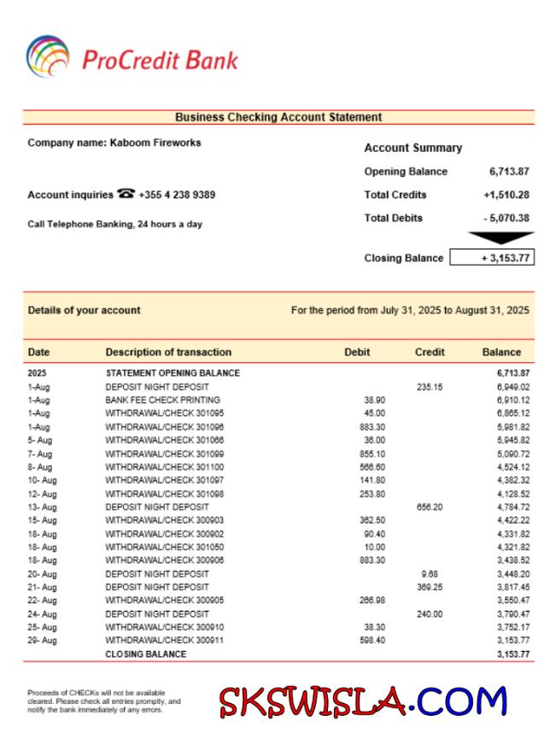Click the Date column header
The width and height of the screenshot is (544, 756).
[39, 352]
